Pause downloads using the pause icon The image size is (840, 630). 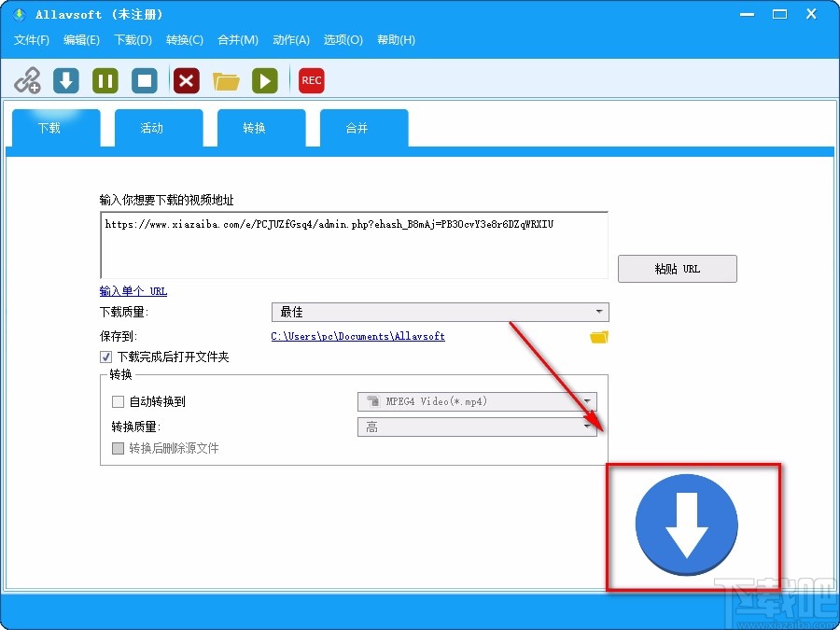[105, 80]
